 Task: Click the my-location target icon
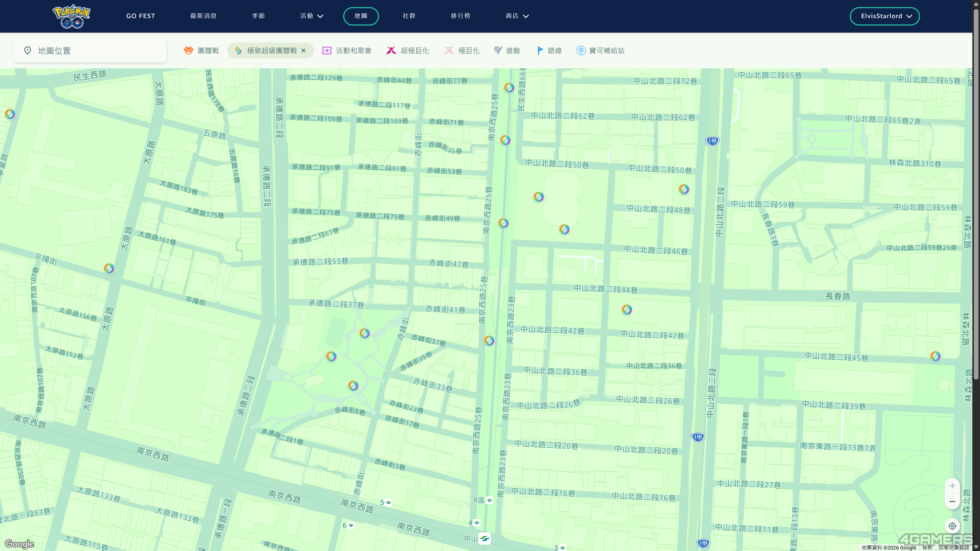click(952, 526)
